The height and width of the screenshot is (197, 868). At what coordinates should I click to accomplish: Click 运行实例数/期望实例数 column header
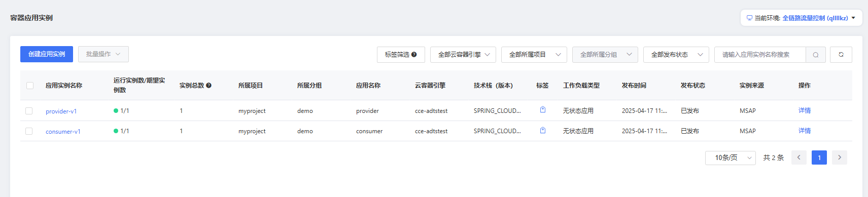pyautogui.click(x=139, y=85)
